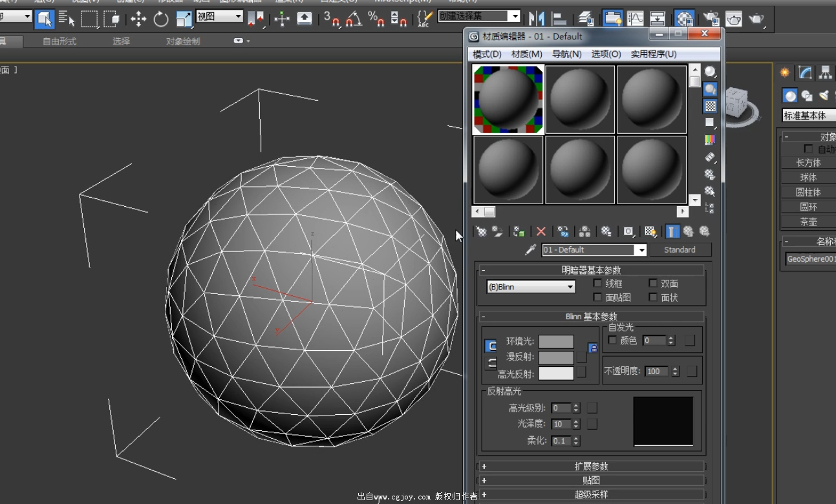Click Assign Material to Selection icon

click(x=519, y=231)
